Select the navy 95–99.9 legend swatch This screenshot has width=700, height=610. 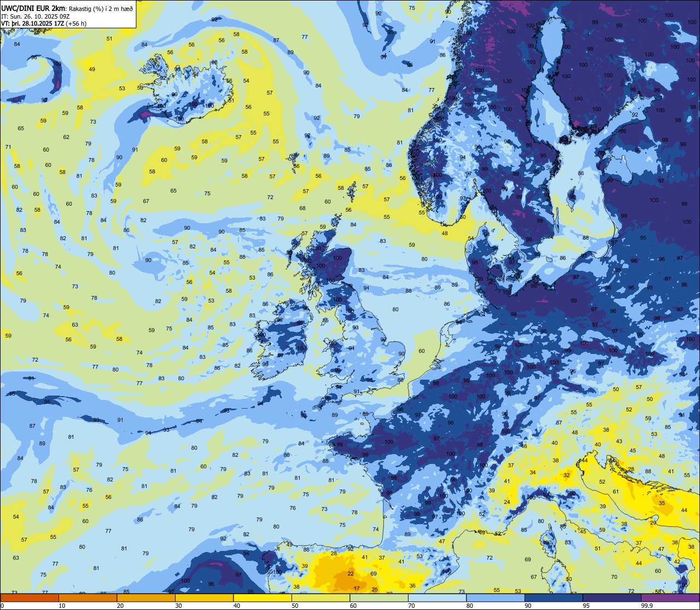(x=612, y=597)
